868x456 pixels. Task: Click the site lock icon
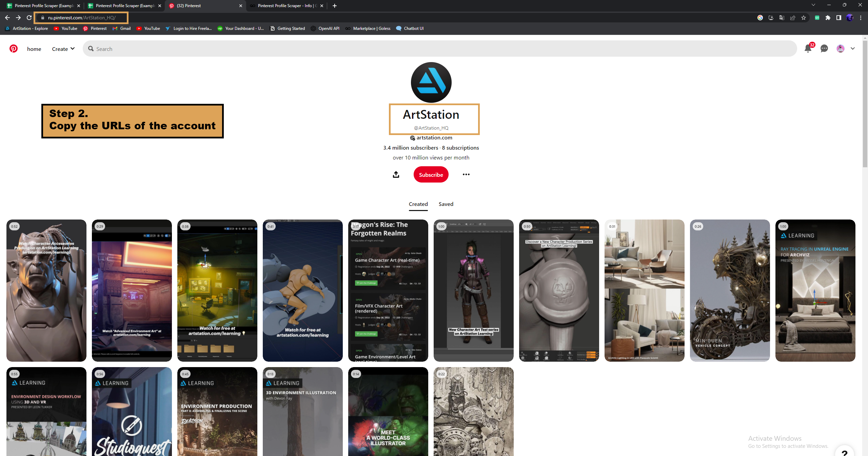(43, 18)
